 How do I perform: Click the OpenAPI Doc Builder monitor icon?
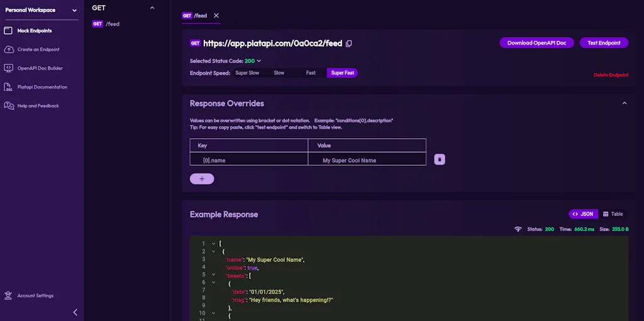tap(9, 68)
